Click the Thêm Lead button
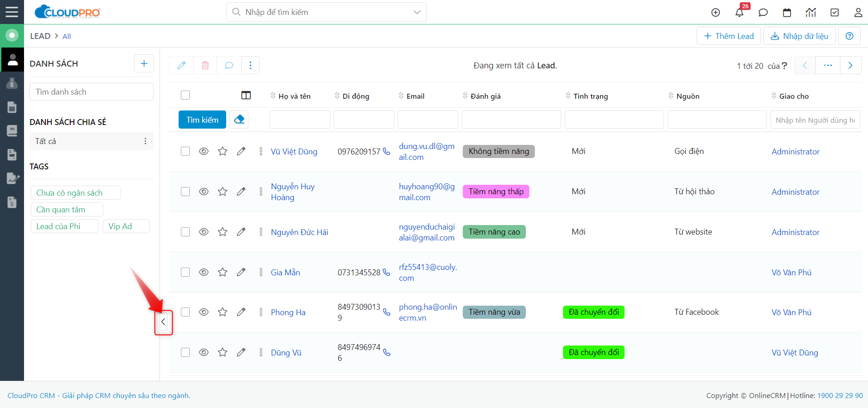868x408 pixels. (729, 36)
